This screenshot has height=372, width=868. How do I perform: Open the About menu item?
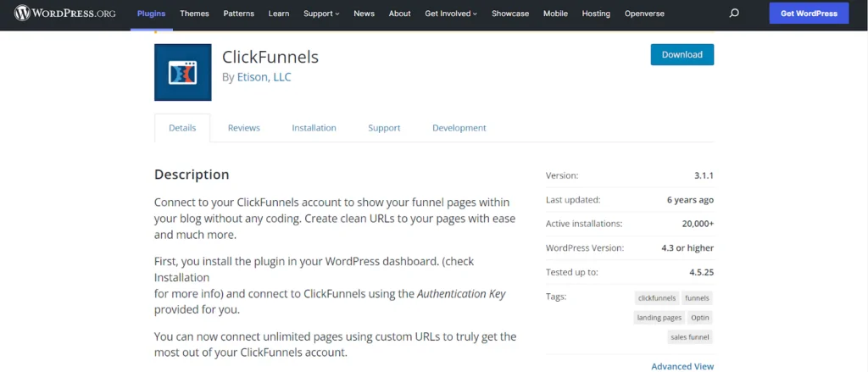point(400,14)
